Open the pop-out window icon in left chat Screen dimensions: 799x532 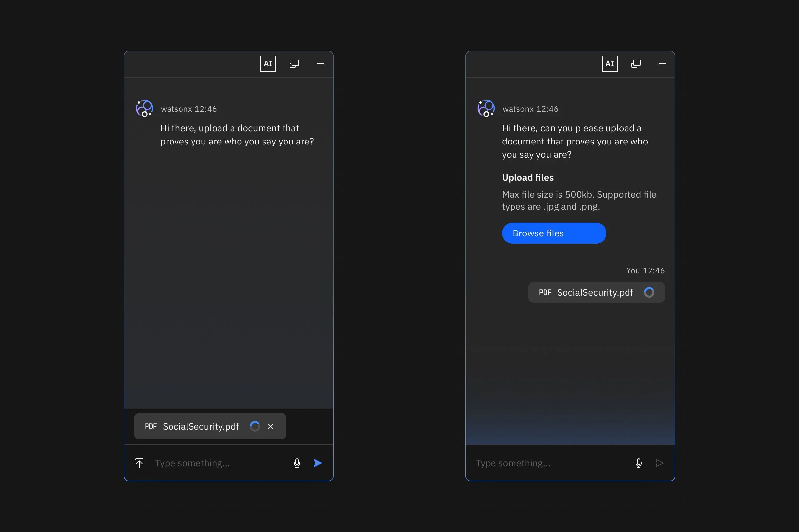[x=294, y=64]
